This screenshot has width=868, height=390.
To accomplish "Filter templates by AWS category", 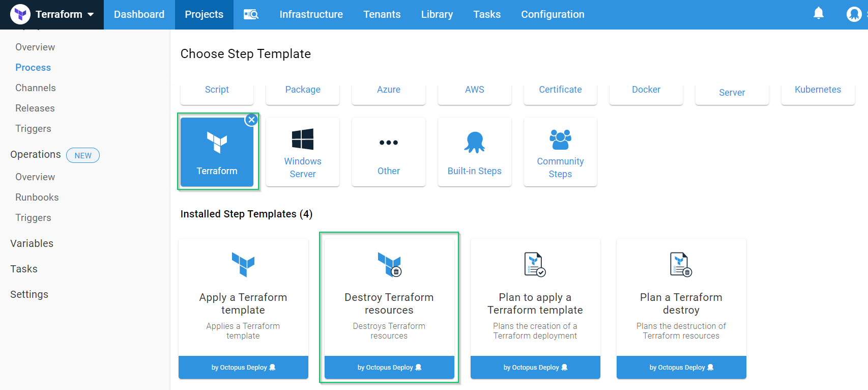I will click(x=474, y=90).
